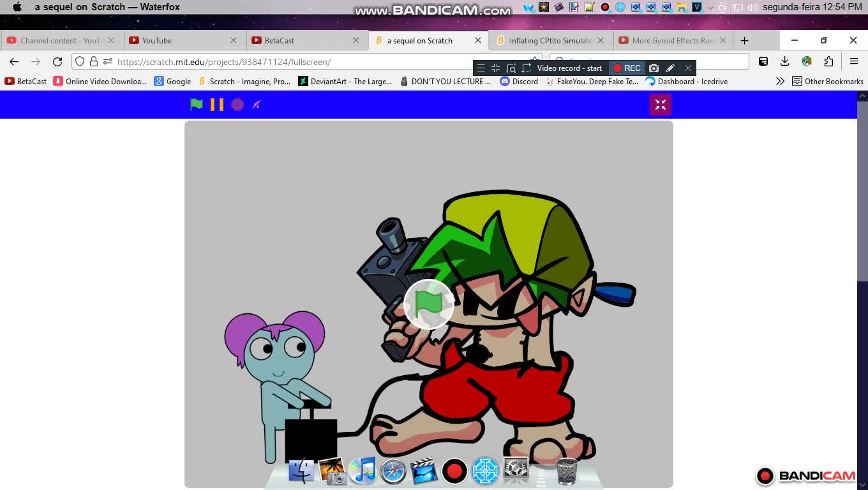This screenshot has height=490, width=868.
Task: Click Bandicam rectangle area selection icon
Action: 526,68
